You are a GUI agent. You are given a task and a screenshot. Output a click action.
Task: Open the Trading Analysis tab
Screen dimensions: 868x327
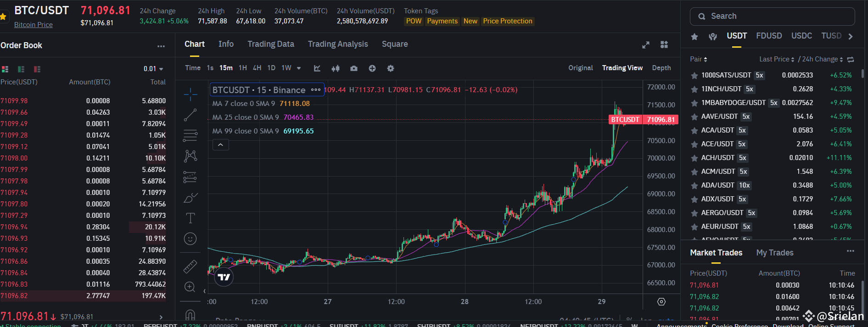pos(338,44)
